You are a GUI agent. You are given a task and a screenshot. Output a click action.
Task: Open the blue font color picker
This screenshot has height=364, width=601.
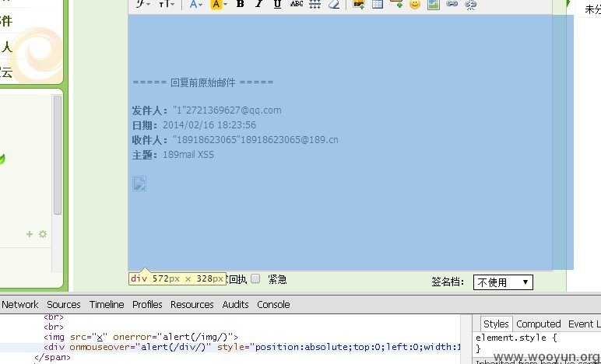pos(195,4)
